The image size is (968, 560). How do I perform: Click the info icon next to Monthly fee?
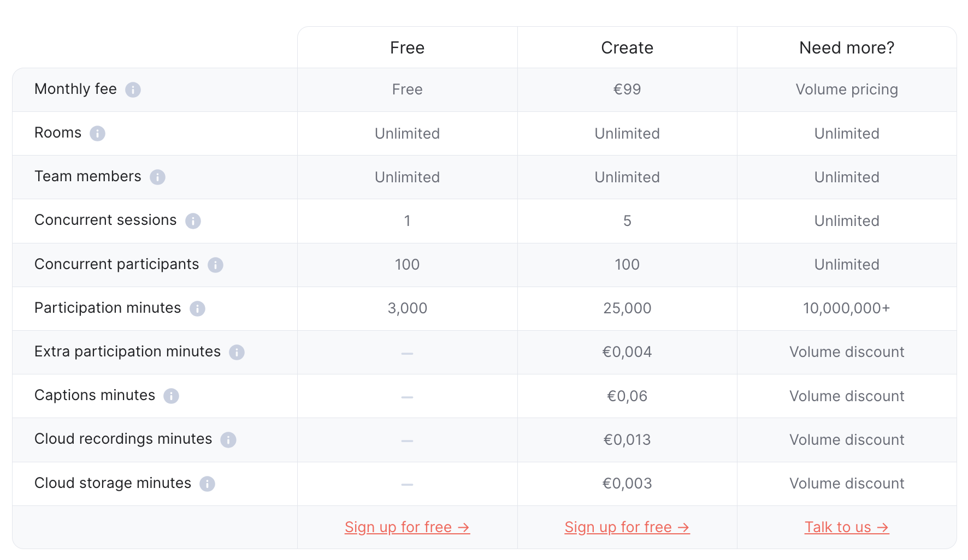[133, 90]
